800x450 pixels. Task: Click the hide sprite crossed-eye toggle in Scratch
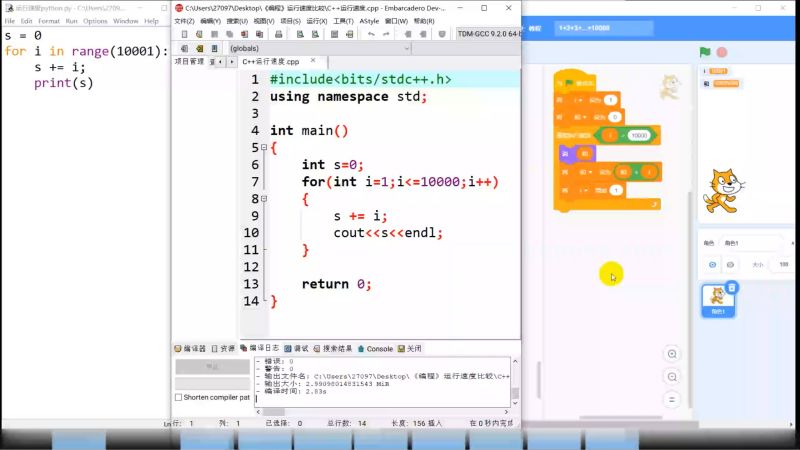(730, 264)
